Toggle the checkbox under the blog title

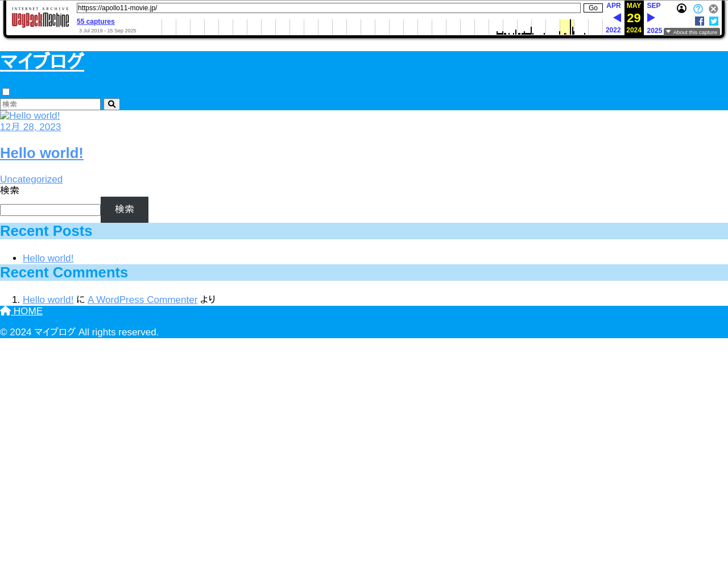6,92
